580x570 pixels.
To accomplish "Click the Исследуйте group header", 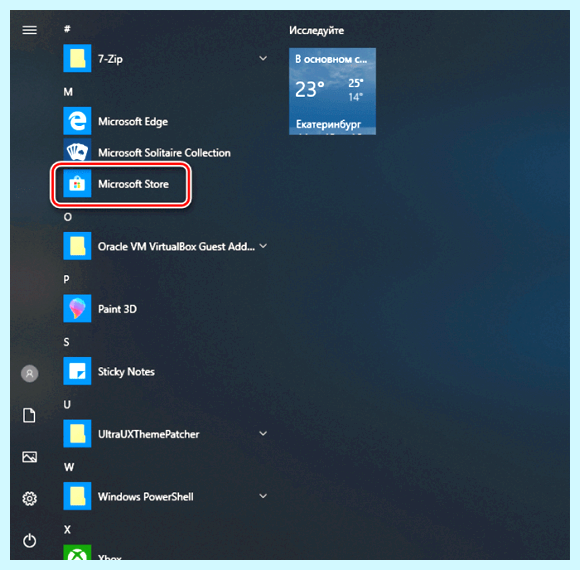I will (316, 30).
